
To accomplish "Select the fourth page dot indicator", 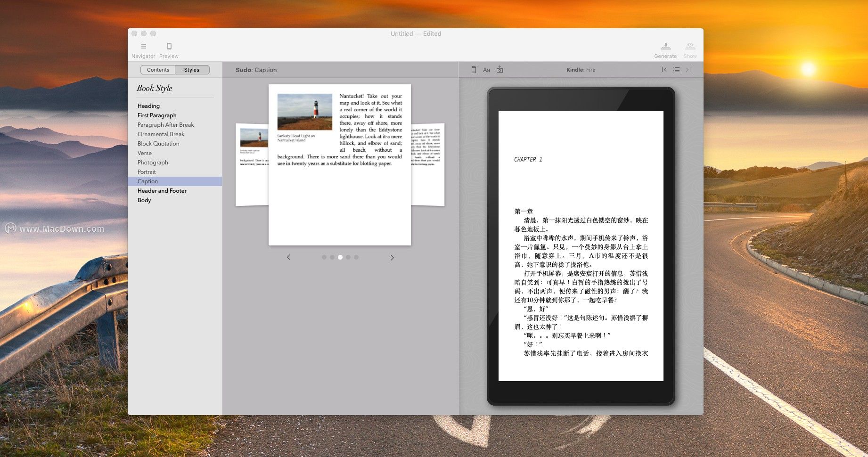I will tap(348, 257).
